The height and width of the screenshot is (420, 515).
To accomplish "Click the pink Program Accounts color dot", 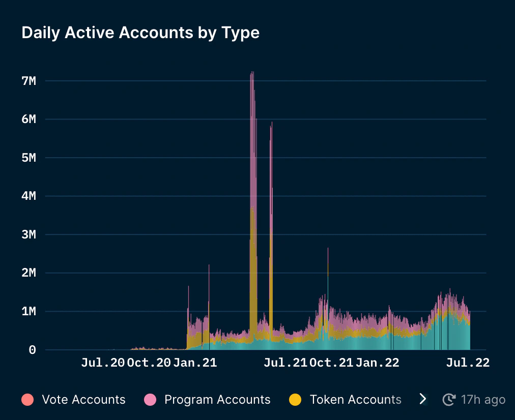I will pos(150,400).
